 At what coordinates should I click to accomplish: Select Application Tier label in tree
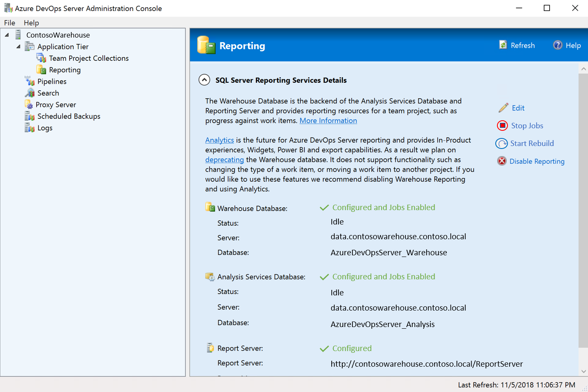[63, 46]
